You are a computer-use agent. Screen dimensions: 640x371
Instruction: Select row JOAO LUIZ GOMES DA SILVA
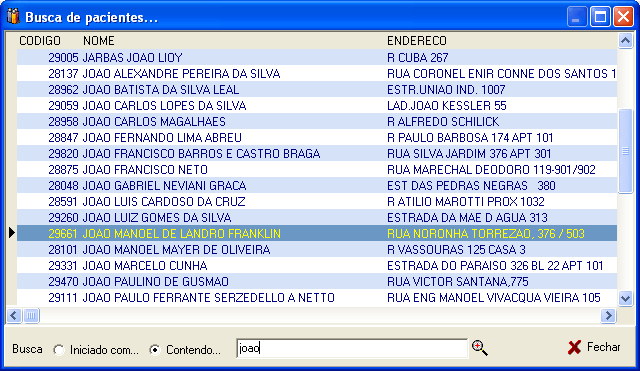317,218
